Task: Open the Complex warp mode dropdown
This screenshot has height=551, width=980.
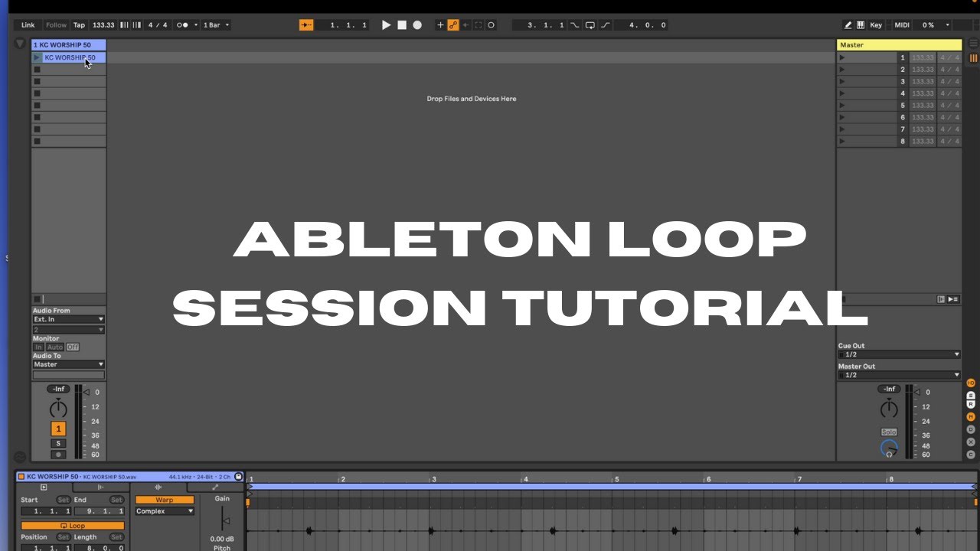Action: tap(165, 511)
